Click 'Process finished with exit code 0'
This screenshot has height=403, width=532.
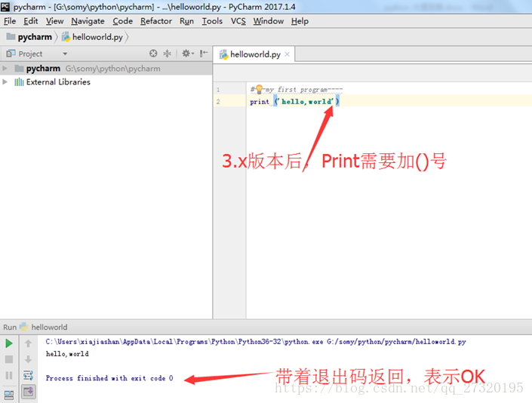click(x=109, y=378)
